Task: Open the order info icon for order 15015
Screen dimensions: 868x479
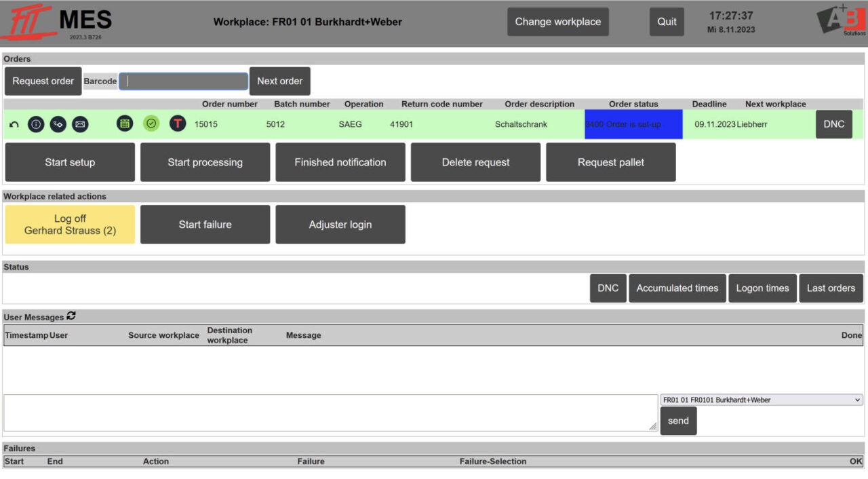Action: (x=35, y=124)
